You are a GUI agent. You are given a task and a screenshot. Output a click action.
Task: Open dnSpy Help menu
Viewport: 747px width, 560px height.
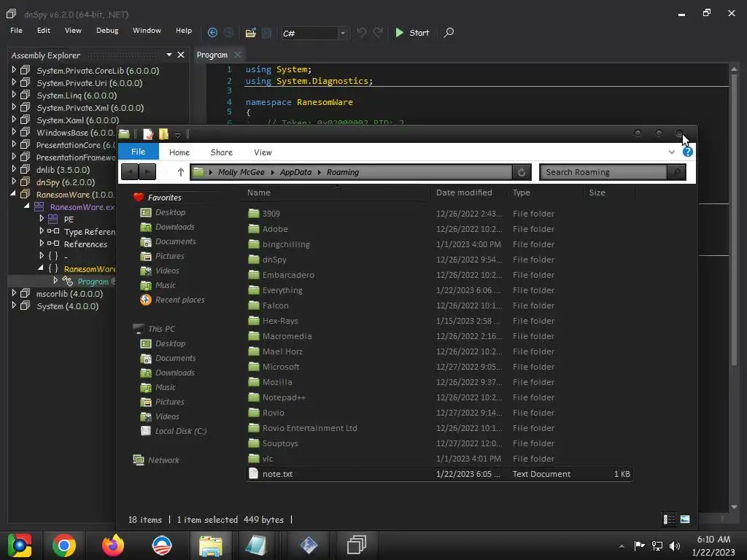183,30
